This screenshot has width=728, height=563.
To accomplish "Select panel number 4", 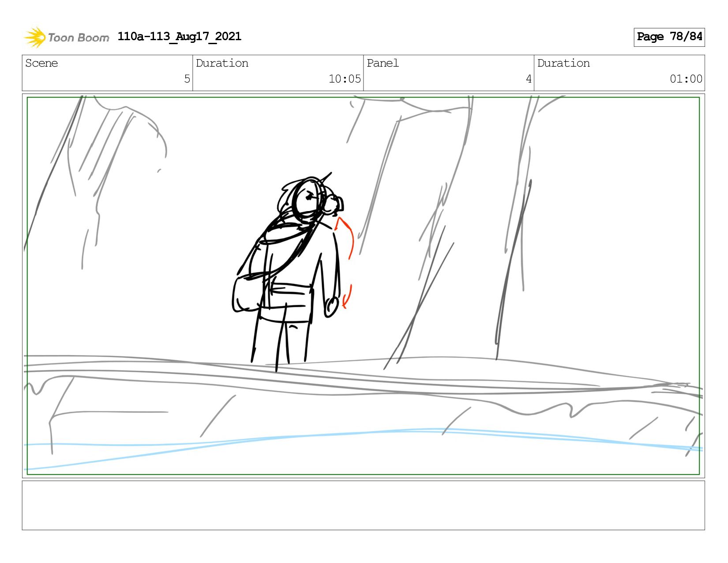I will (529, 79).
